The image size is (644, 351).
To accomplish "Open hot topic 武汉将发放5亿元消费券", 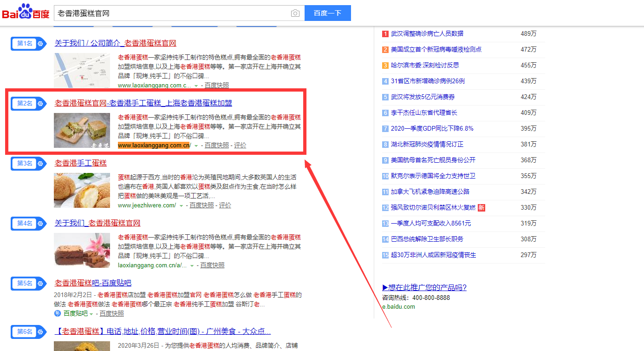I will point(423,97).
